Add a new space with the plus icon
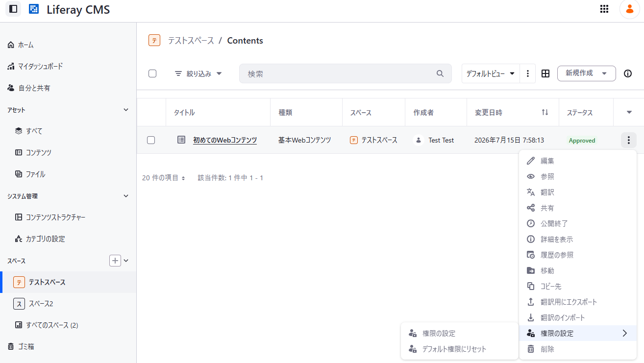 115,261
